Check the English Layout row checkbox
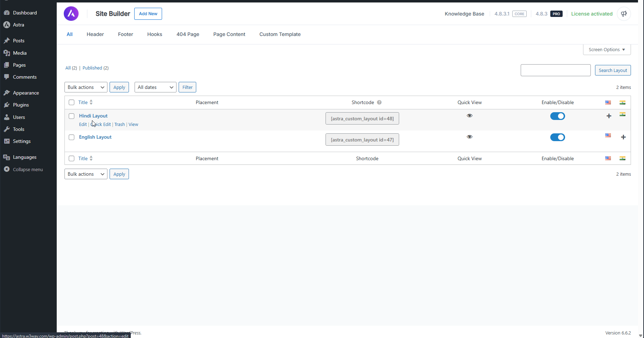644x338 pixels. pyautogui.click(x=72, y=137)
